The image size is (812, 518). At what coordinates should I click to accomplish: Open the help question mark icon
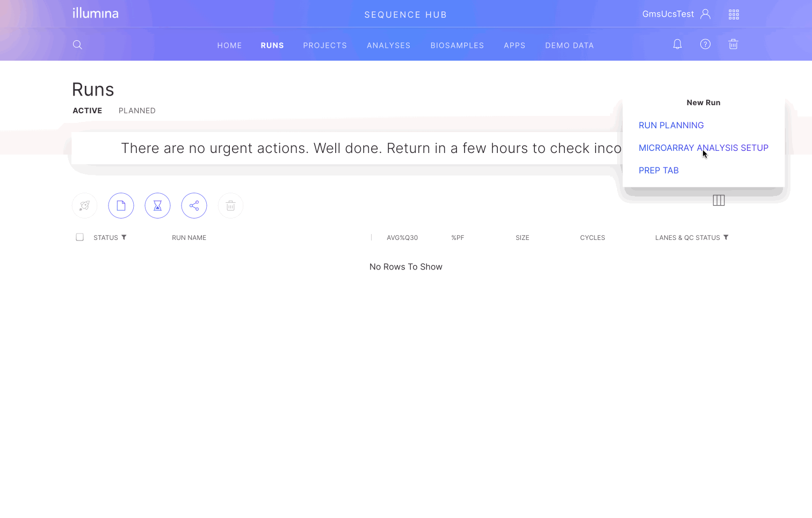click(705, 45)
